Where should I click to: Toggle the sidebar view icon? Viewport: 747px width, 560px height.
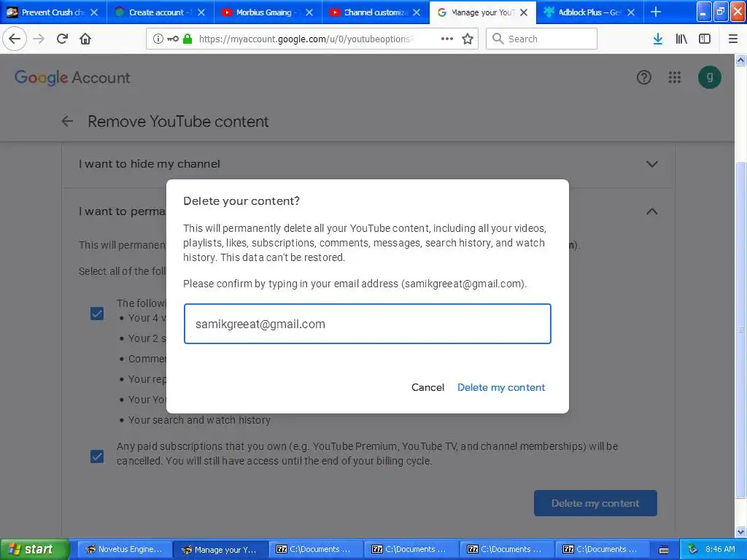tap(705, 39)
